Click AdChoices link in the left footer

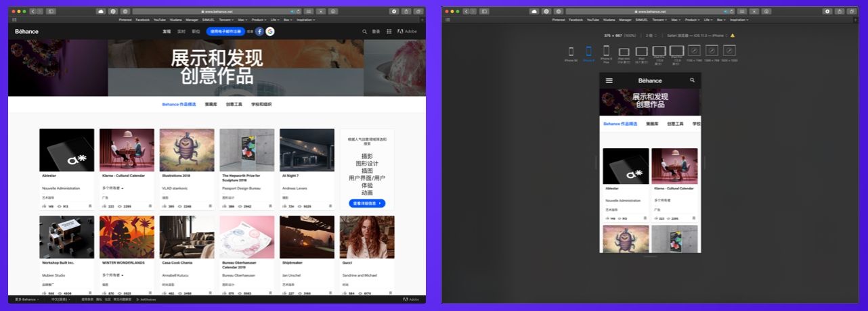click(x=146, y=299)
